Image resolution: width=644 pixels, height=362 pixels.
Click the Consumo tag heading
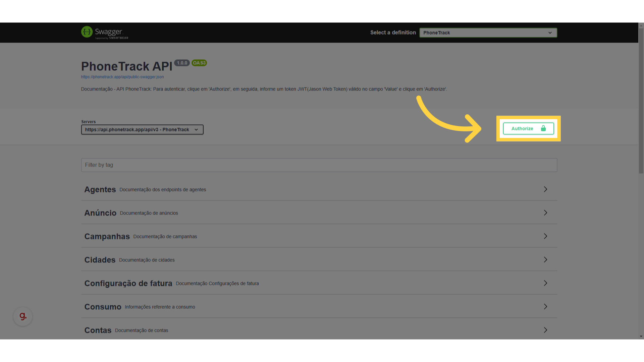point(103,307)
